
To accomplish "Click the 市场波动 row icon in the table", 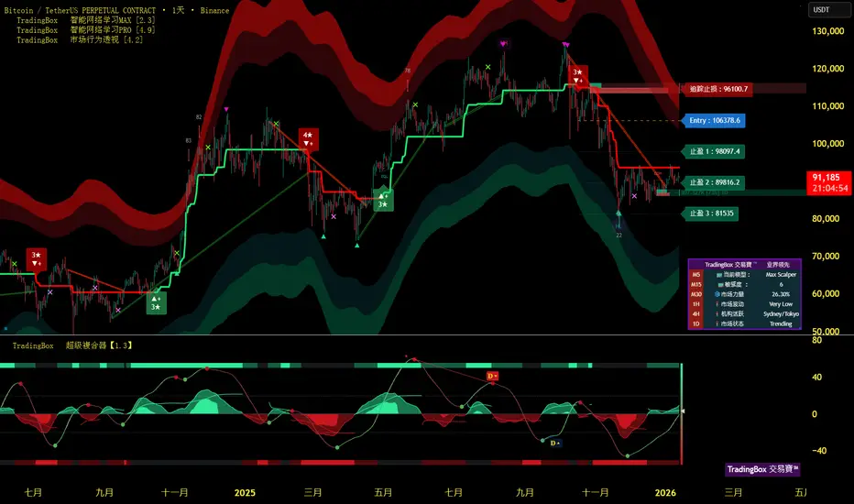I will pos(717,304).
